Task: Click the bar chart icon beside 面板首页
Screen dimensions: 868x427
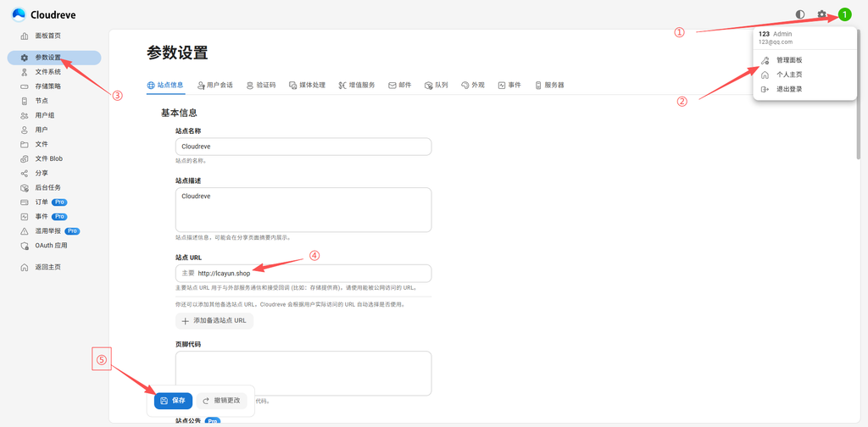Action: 24,36
